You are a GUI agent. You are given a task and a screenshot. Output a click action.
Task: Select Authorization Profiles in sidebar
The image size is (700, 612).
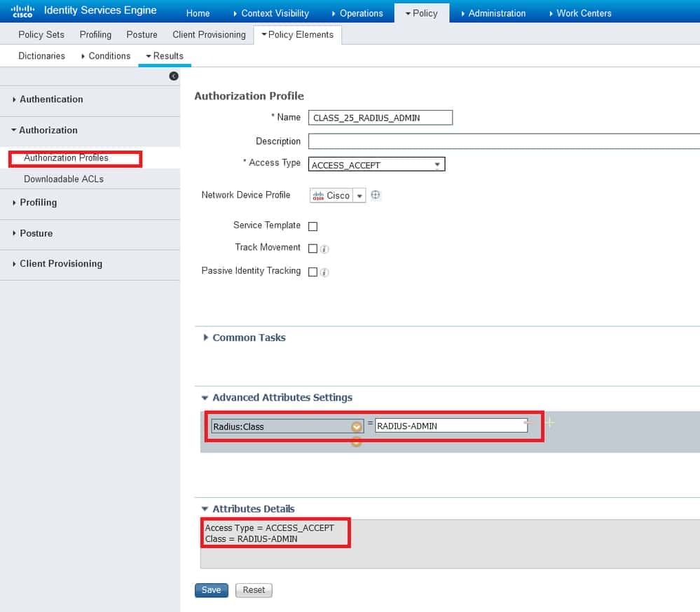coord(66,158)
